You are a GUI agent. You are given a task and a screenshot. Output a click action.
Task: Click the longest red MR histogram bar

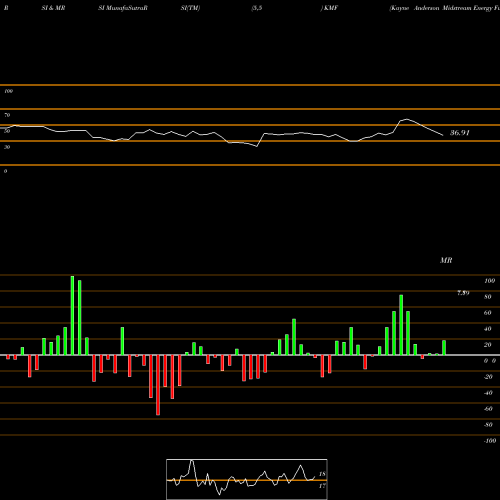point(158,385)
